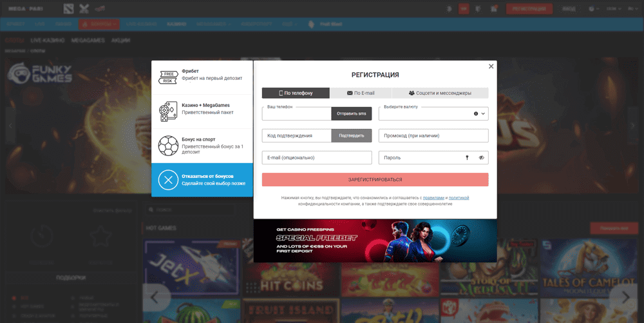Open the Fruit Island game thumbnail
Image resolution: width=644 pixels, height=323 pixels.
[x=291, y=311]
